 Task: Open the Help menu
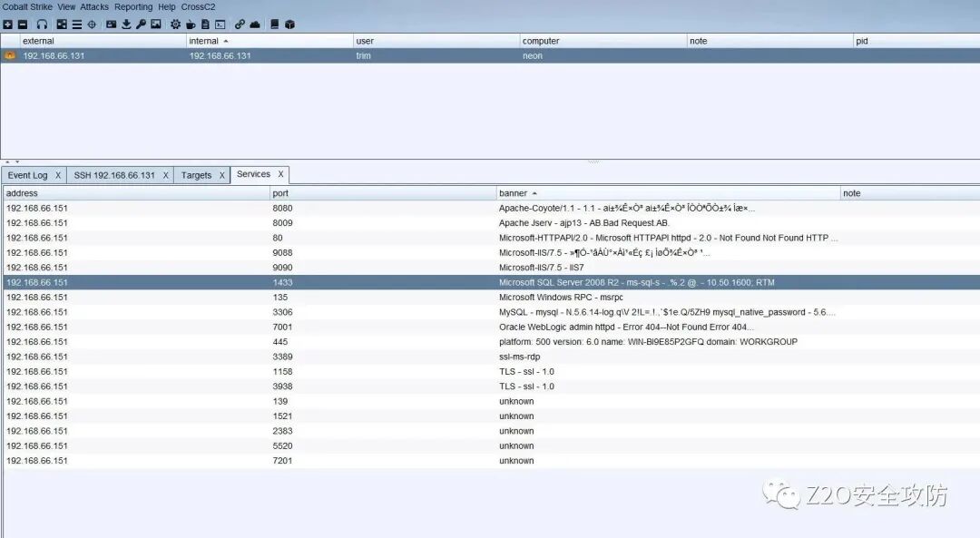(167, 7)
